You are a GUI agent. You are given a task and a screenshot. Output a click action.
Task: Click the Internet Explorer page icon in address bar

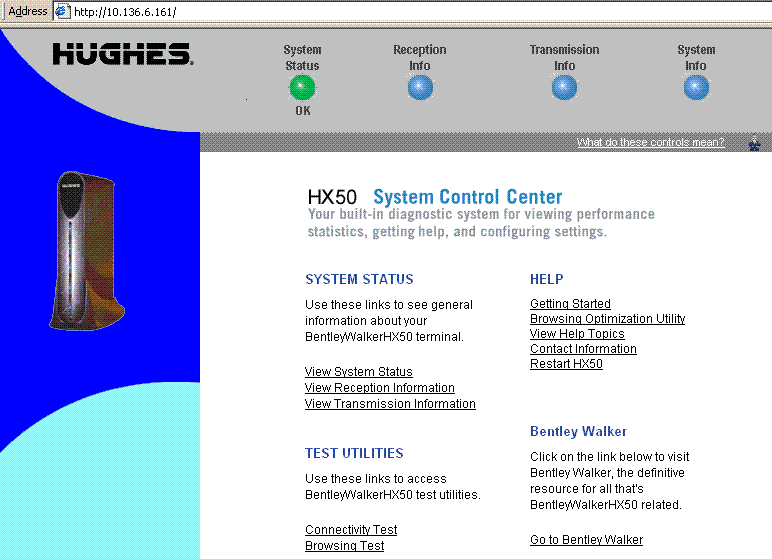pos(61,11)
